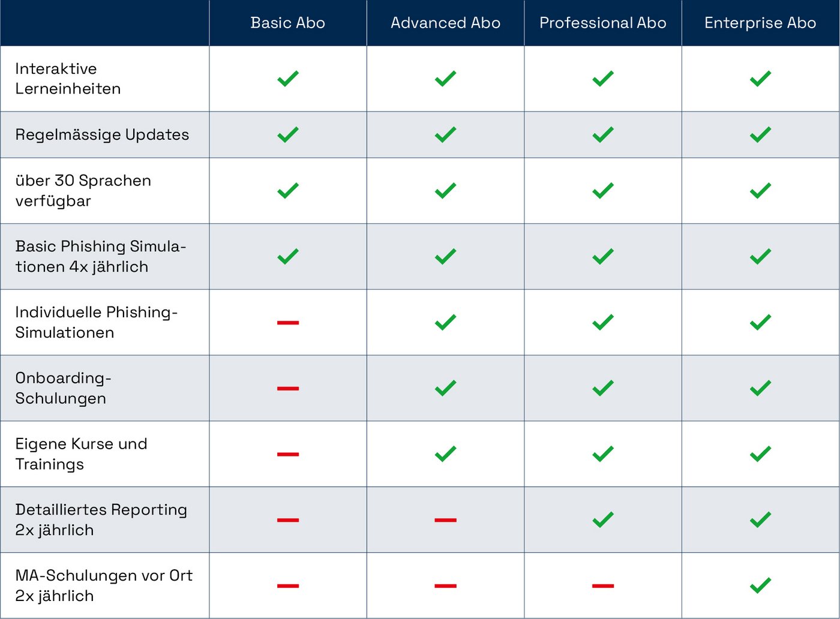The height and width of the screenshot is (619, 840).
Task: Click Professional checkmark for Detailliertes Reporting
Action: click(x=602, y=519)
